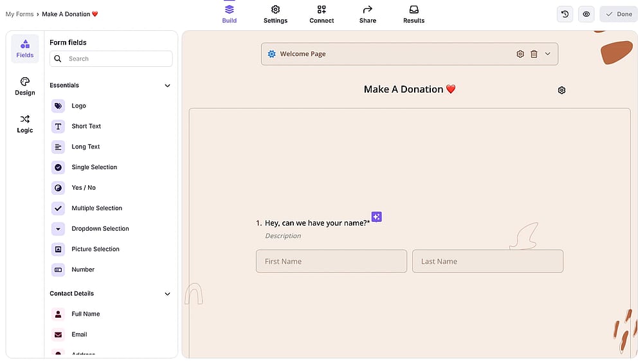Click the form fields Search box
This screenshot has height=364, width=643.
[x=111, y=59]
